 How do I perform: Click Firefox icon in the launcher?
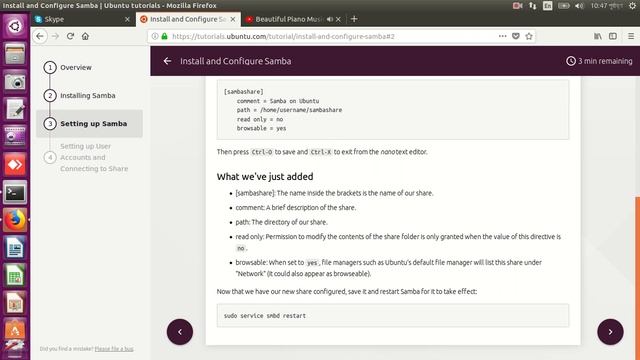[x=15, y=220]
